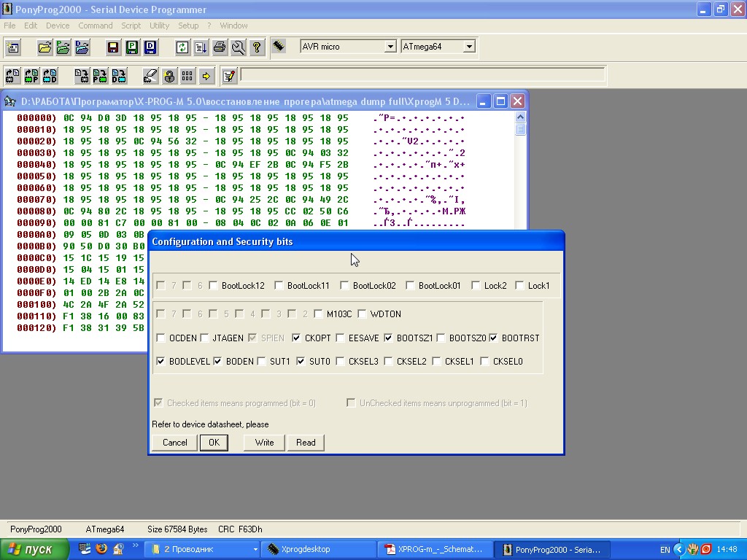Viewport: 747px width, 560px height.
Task: Check the OCDEN fuse checkbox
Action: coord(160,338)
